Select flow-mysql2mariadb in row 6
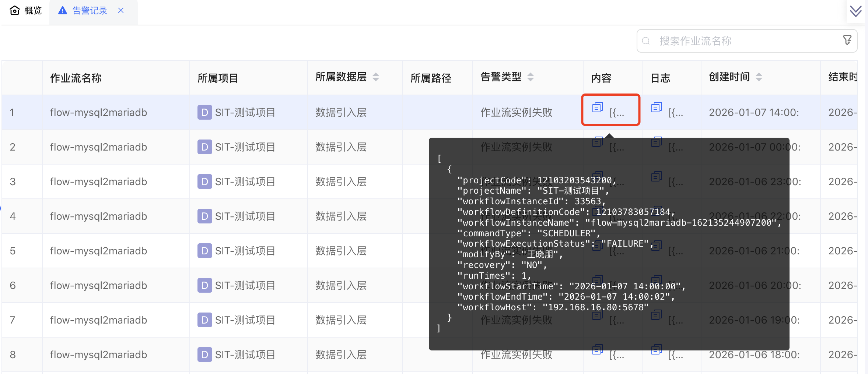Image resolution: width=868 pixels, height=374 pixels. 98,285
